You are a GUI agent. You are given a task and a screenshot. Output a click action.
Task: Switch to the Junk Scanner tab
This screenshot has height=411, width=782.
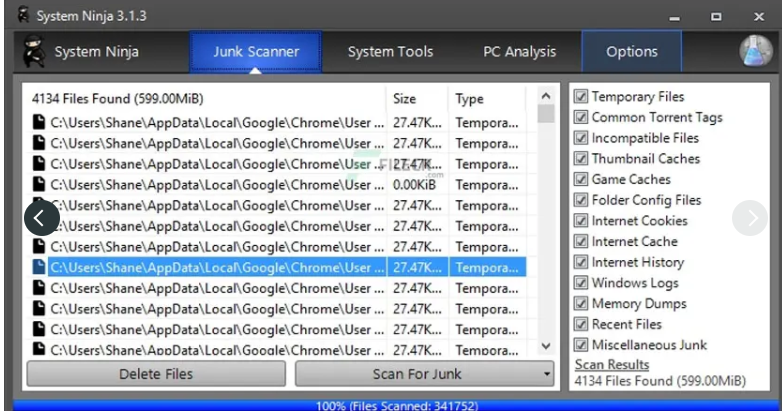[256, 52]
